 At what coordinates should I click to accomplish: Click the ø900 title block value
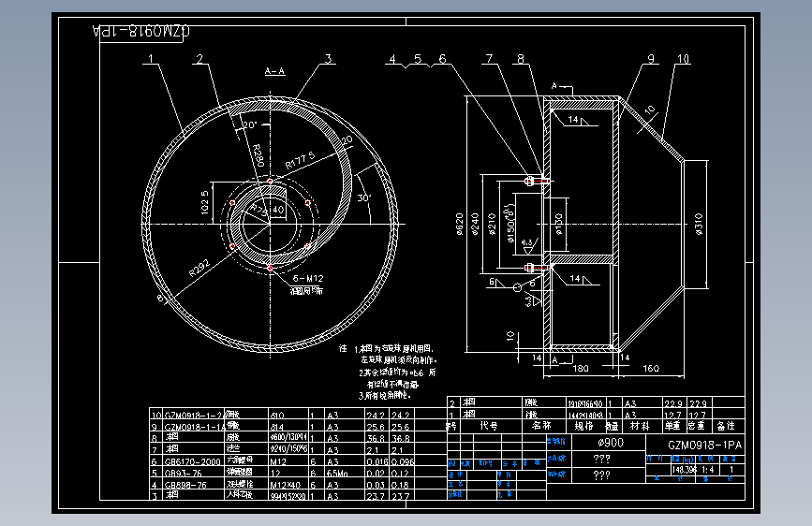tap(611, 443)
